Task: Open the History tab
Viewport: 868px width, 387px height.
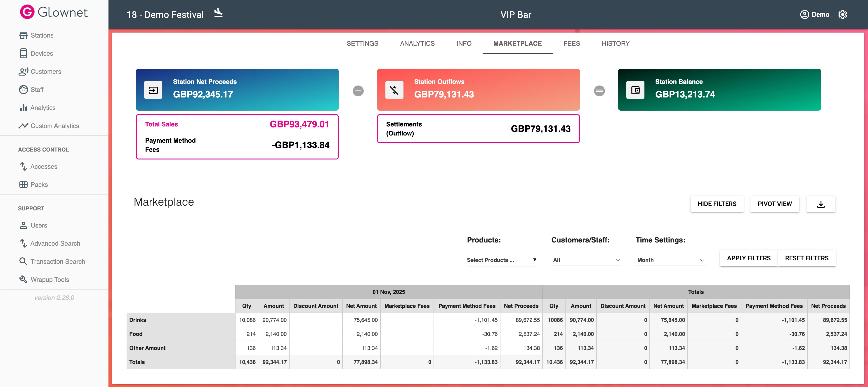Action: tap(615, 43)
